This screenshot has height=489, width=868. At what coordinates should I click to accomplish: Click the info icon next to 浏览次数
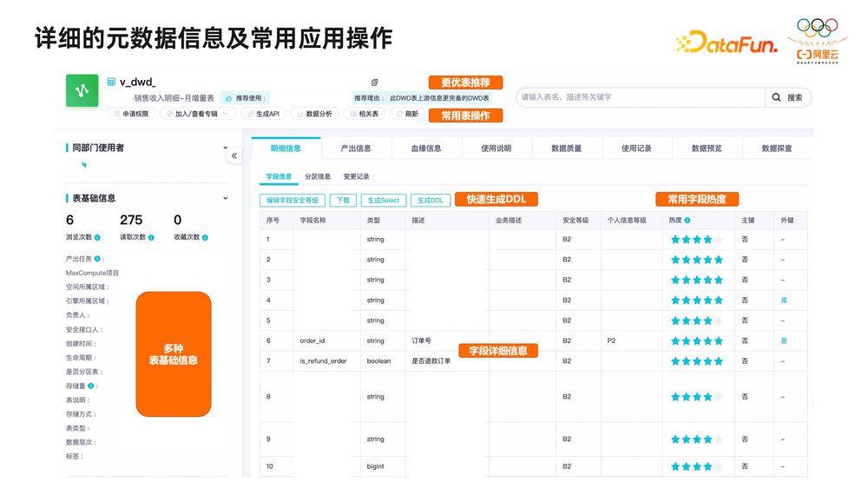point(97,238)
